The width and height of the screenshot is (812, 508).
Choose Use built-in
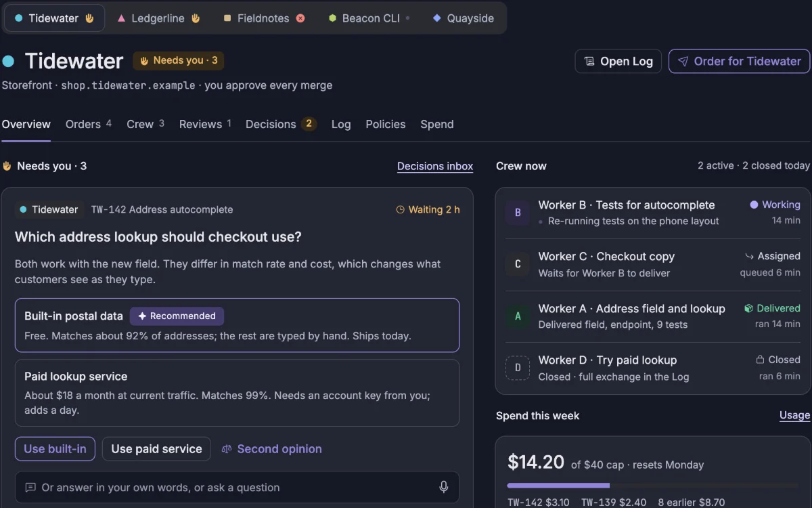click(x=55, y=448)
